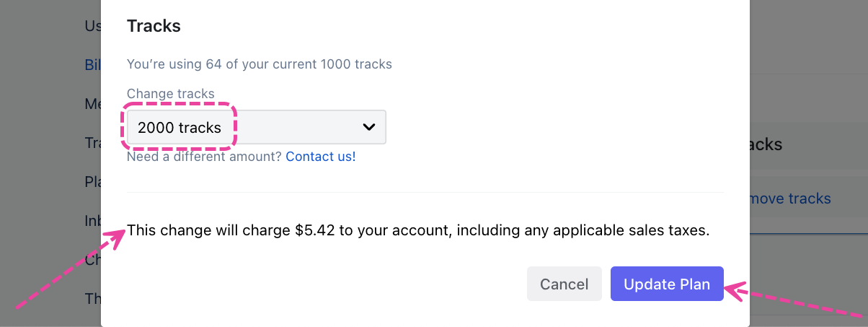The height and width of the screenshot is (327, 868).
Task: Click the chevron arrow on the tracks selector
Action: tap(368, 127)
